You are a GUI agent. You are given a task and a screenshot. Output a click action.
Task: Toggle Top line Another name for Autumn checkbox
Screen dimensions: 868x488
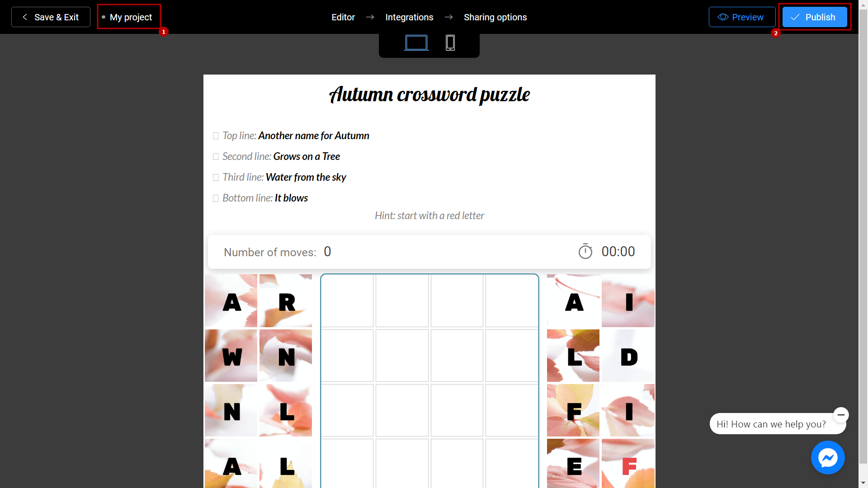(x=215, y=134)
